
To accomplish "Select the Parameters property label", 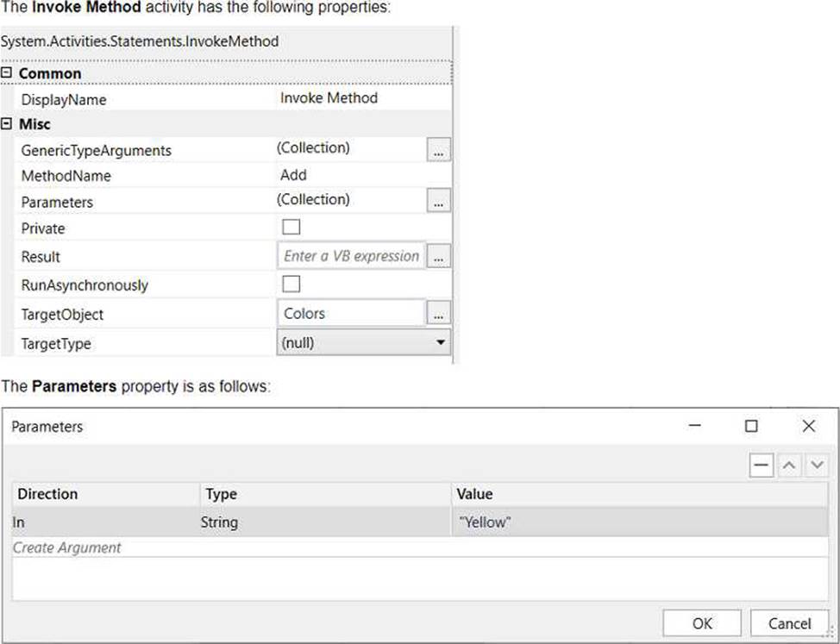I will pos(57,203).
